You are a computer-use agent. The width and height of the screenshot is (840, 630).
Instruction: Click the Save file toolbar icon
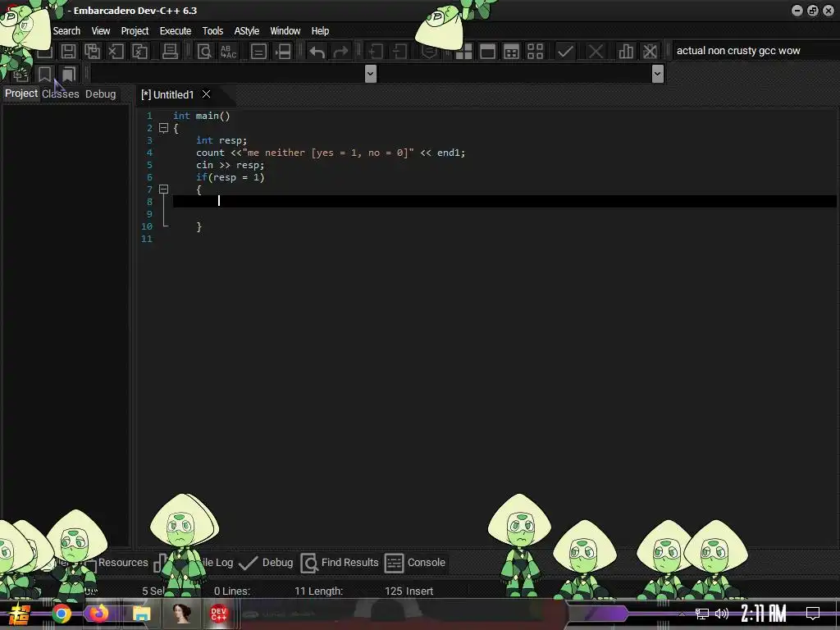click(x=68, y=52)
